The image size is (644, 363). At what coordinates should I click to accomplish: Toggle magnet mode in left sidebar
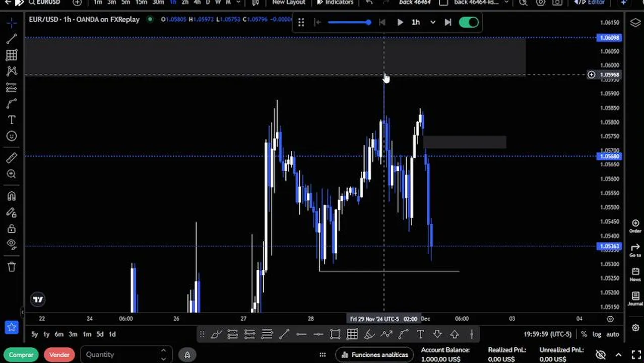pyautogui.click(x=12, y=196)
